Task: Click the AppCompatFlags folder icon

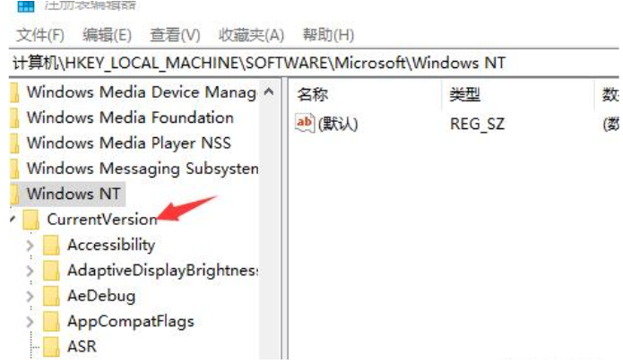Action: click(51, 321)
